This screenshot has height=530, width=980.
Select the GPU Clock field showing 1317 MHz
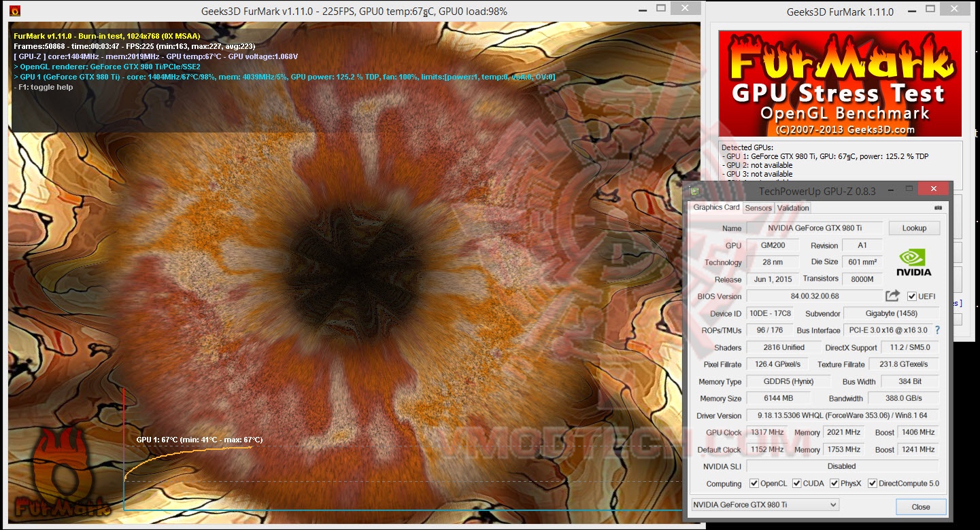766,432
